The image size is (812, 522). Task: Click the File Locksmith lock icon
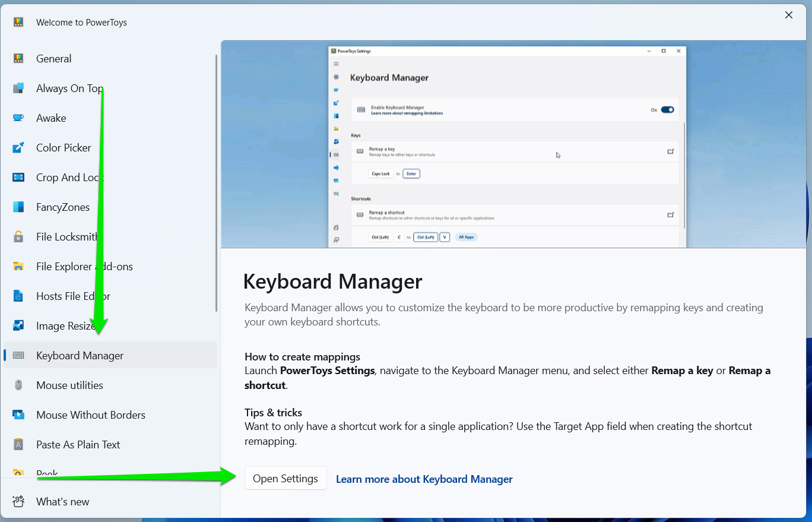coord(18,236)
